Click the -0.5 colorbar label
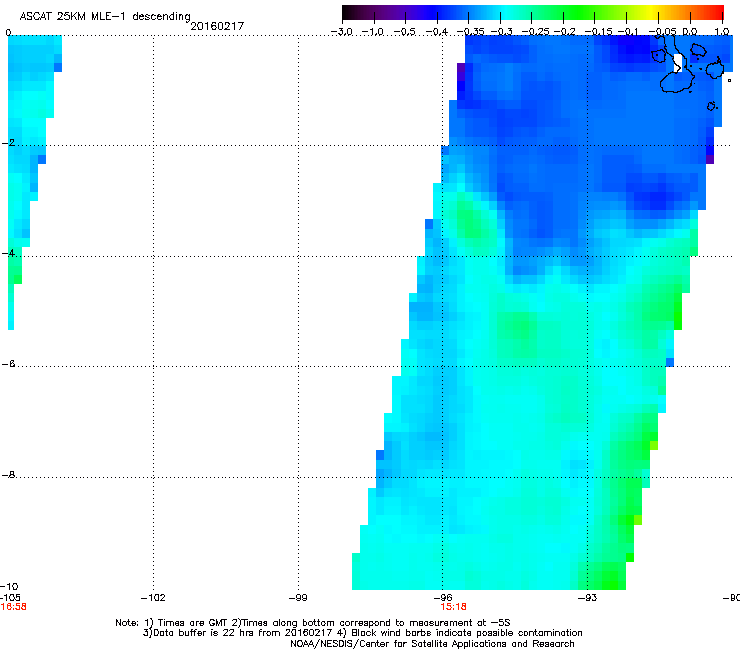The height and width of the screenshot is (650, 740). pyautogui.click(x=405, y=32)
